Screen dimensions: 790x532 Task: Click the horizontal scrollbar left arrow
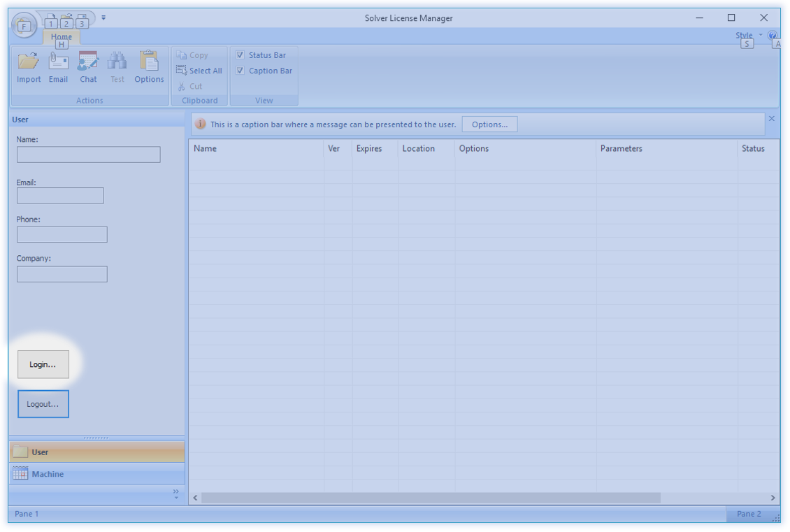(x=196, y=498)
